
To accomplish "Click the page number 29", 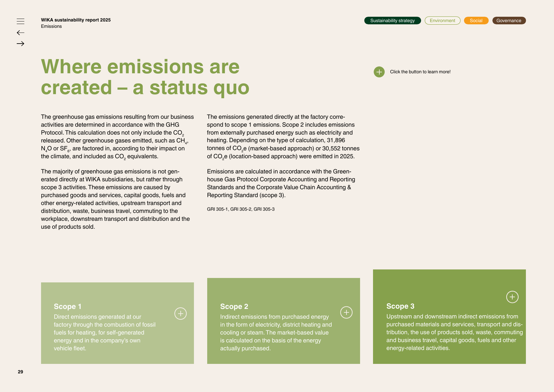I will pyautogui.click(x=21, y=372).
